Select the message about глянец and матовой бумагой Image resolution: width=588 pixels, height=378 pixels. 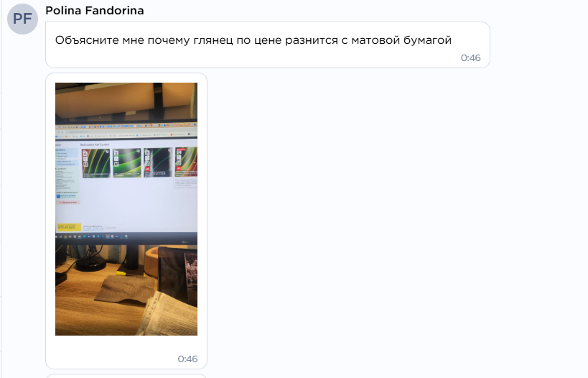point(268,45)
